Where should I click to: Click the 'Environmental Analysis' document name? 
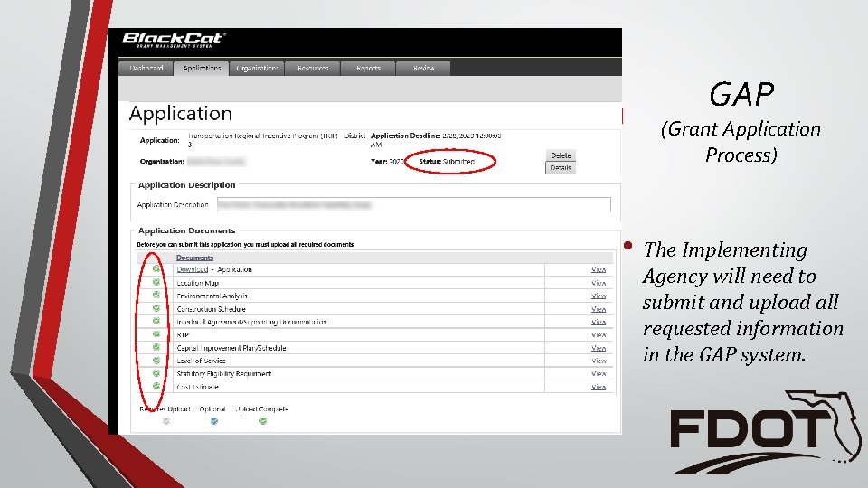click(x=212, y=296)
